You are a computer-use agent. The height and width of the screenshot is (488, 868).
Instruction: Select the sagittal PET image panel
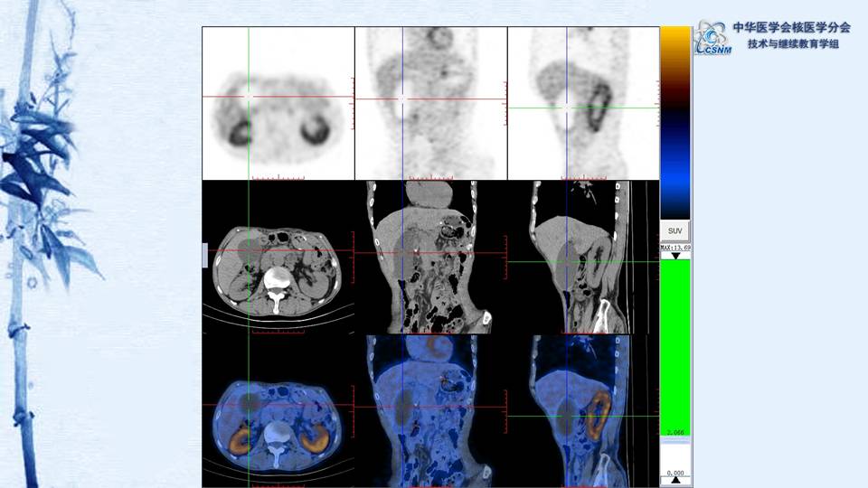point(583,103)
